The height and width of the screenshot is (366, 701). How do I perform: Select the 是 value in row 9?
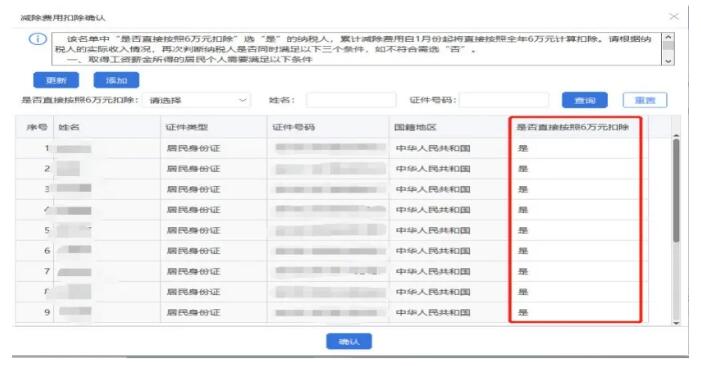point(523,312)
